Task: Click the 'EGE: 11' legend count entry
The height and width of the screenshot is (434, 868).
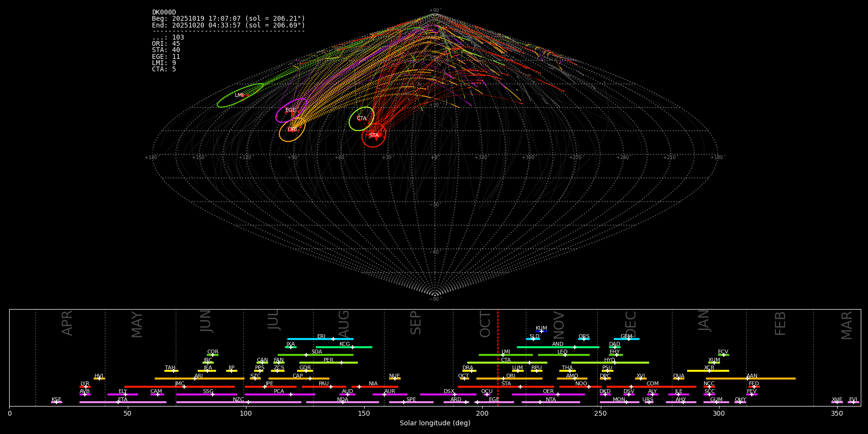Action: 166,57
